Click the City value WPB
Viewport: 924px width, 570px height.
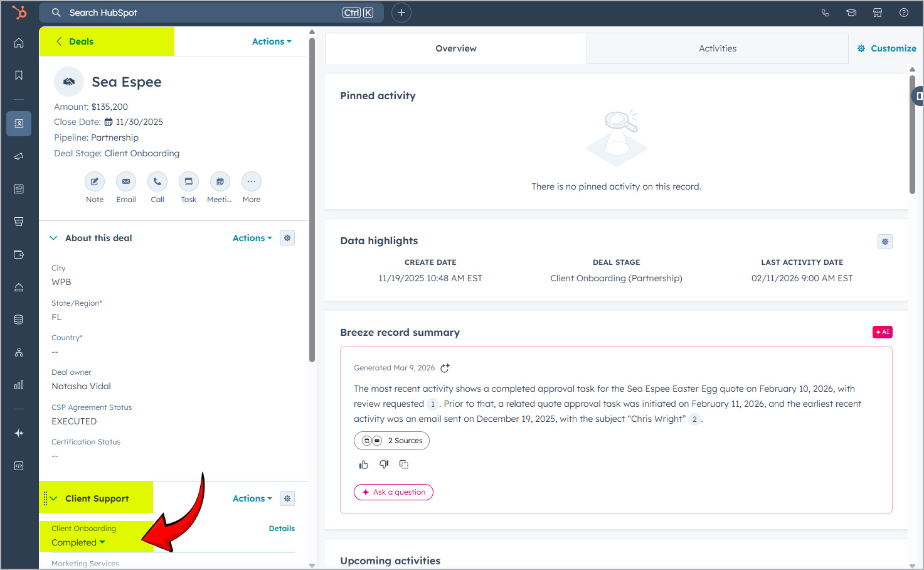point(61,282)
